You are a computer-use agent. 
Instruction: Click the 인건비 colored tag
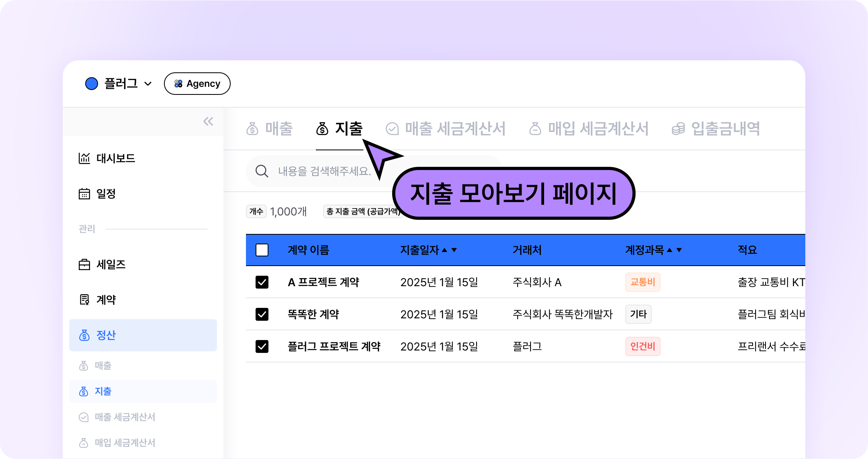click(643, 346)
